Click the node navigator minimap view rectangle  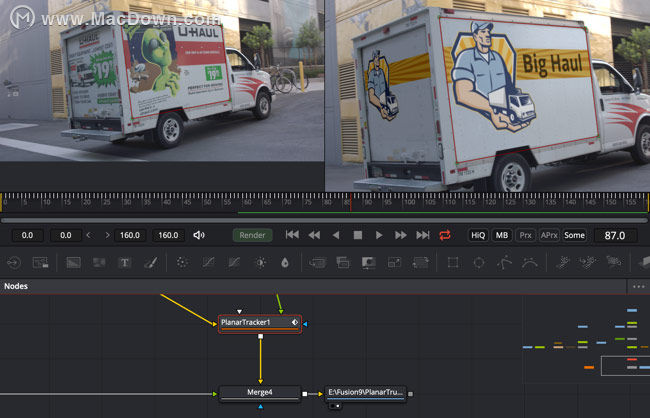pyautogui.click(x=626, y=366)
